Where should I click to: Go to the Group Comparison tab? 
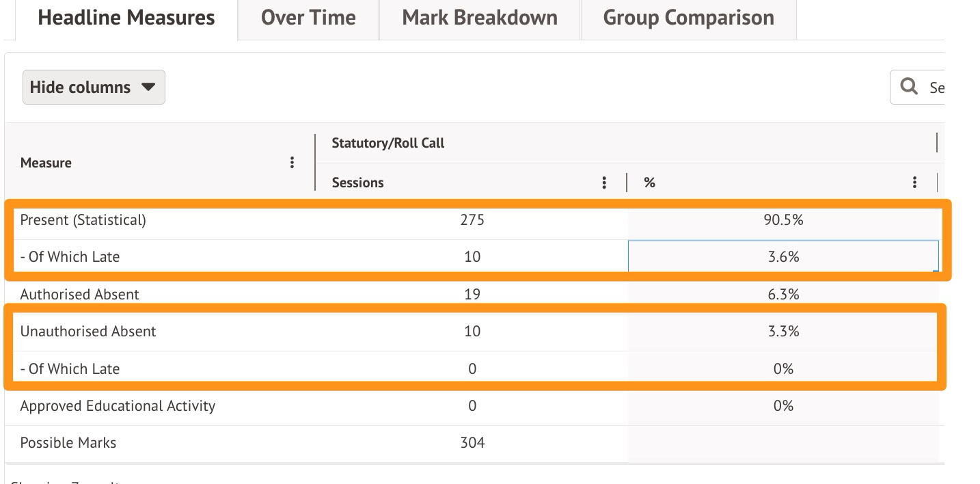(x=688, y=18)
